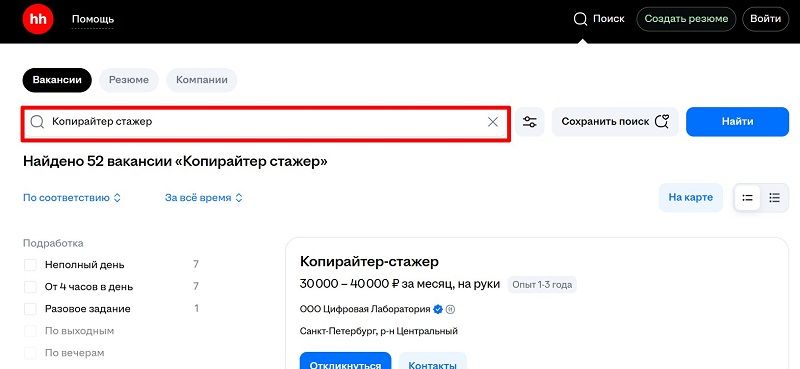Screen dimensions: 800x369
Task: Open the Копирайтер-стажер vacancy title
Action: pos(369,262)
